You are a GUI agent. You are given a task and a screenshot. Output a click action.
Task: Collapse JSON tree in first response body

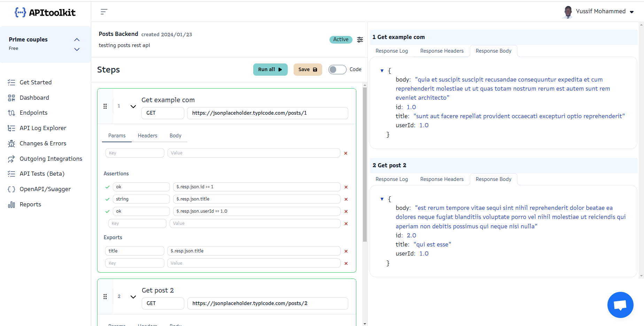(382, 71)
